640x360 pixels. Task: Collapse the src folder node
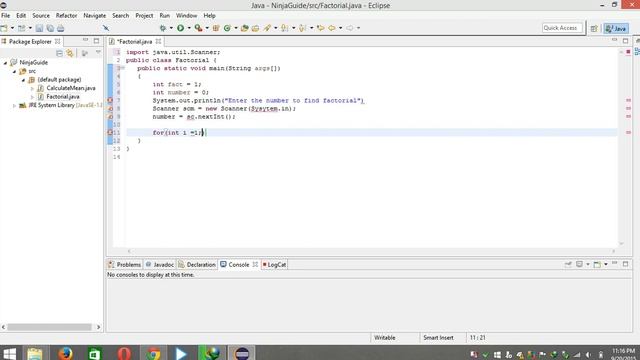(14, 71)
